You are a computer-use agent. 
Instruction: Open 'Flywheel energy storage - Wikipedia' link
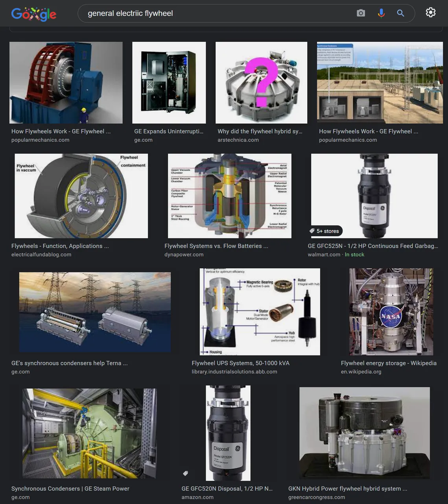point(389,363)
